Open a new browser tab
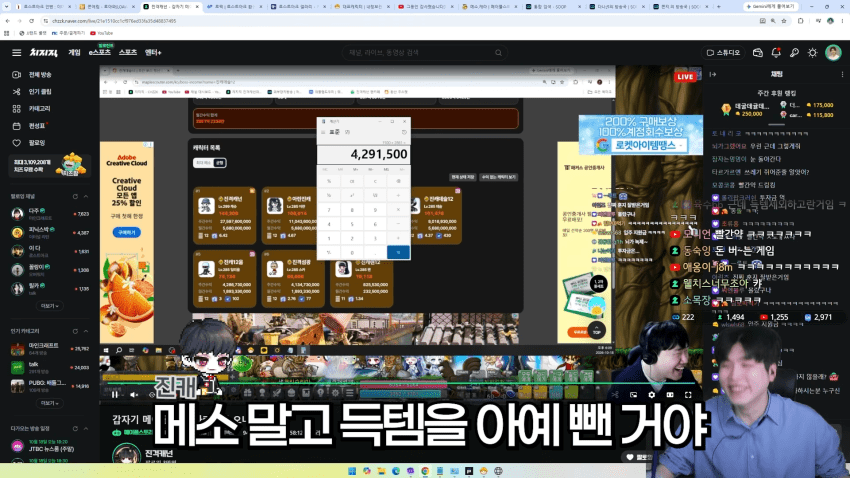 coord(719,7)
